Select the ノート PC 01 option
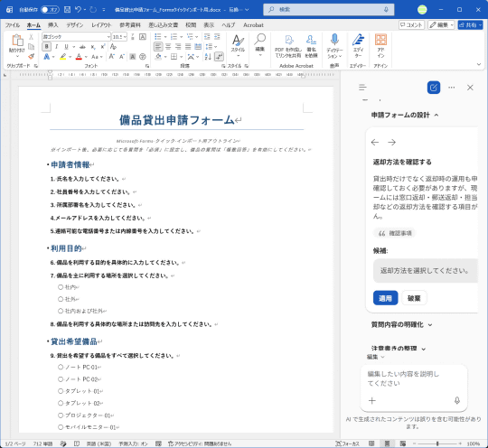488x448 pixels. tap(61, 367)
